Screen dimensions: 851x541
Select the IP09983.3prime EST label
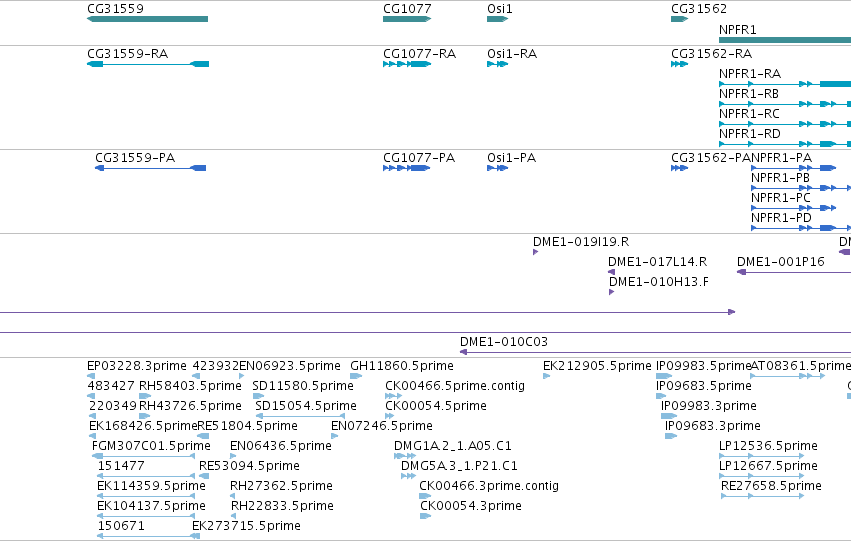[x=708, y=406]
